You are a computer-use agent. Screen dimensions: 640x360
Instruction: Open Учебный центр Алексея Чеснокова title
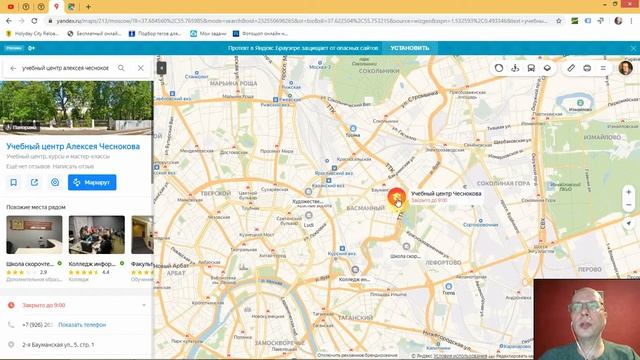coord(73,146)
